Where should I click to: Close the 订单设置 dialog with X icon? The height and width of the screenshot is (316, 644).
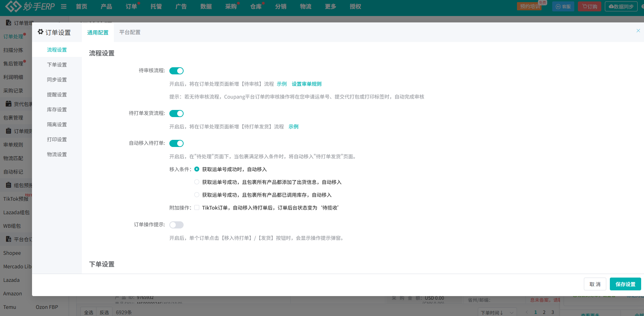(x=638, y=31)
